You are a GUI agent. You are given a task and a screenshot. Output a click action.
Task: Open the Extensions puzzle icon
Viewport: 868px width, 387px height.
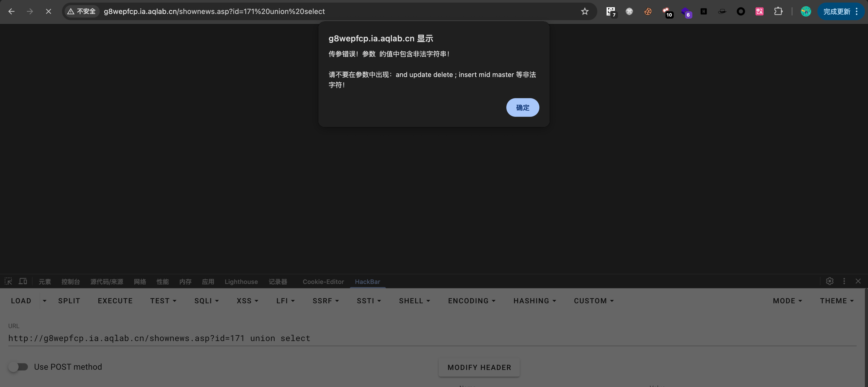(x=778, y=11)
